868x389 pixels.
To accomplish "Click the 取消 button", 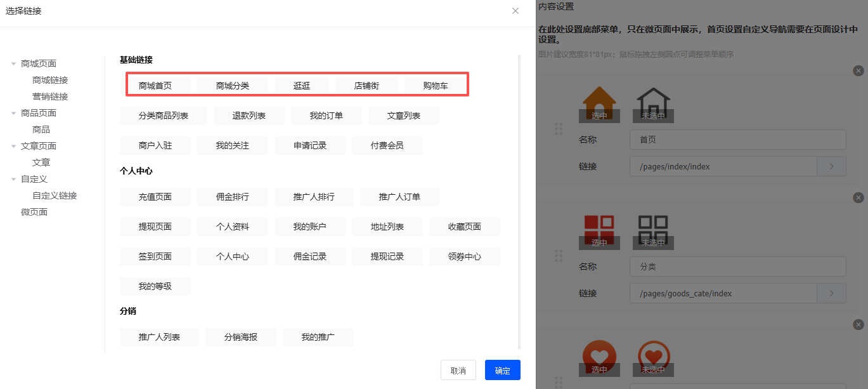I will click(458, 371).
